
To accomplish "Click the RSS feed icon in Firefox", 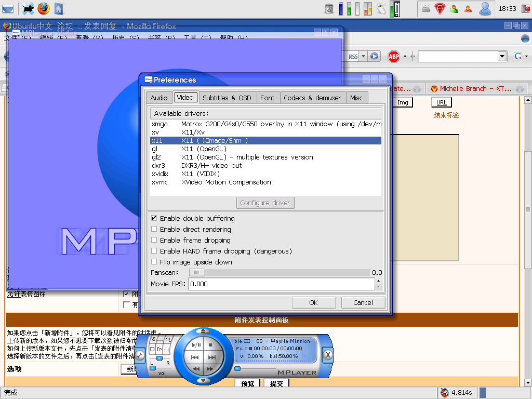I will point(353,56).
